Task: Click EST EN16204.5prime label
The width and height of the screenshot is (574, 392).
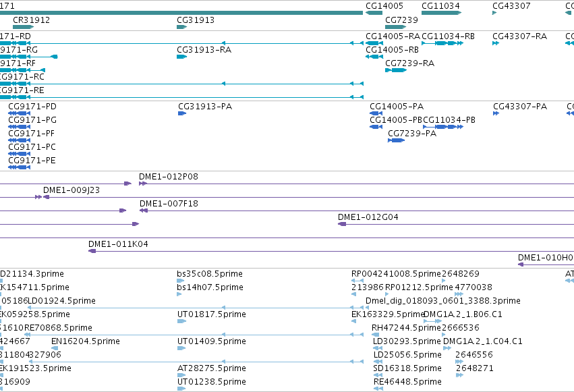Action: [86, 341]
